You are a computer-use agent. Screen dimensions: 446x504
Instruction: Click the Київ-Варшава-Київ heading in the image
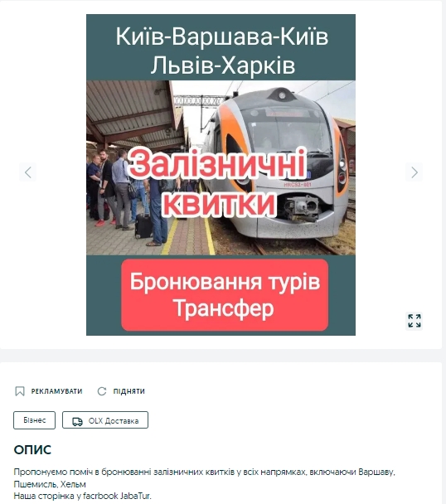coord(222,36)
